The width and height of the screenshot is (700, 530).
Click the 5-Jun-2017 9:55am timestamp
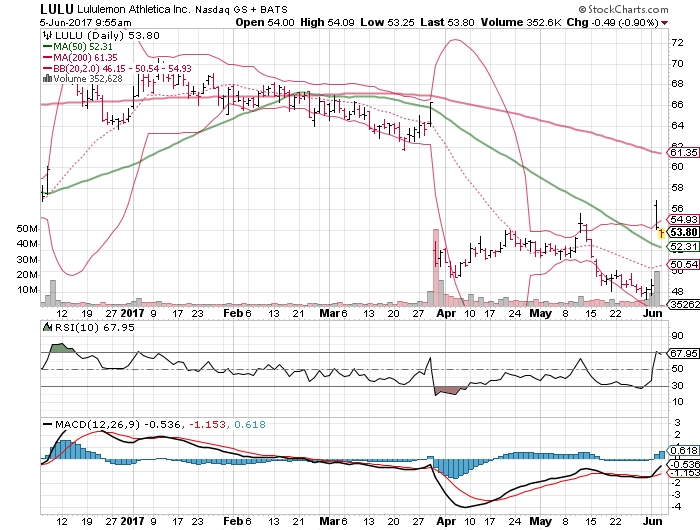click(x=85, y=22)
